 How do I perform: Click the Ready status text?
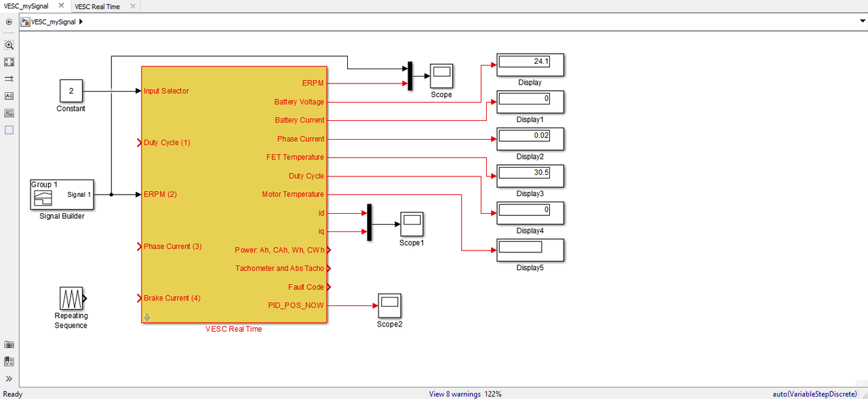pos(13,394)
